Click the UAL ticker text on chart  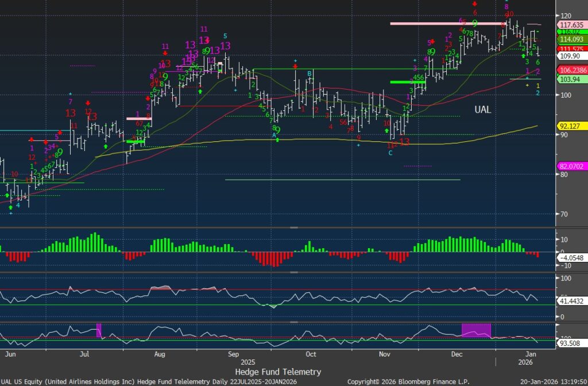click(482, 109)
